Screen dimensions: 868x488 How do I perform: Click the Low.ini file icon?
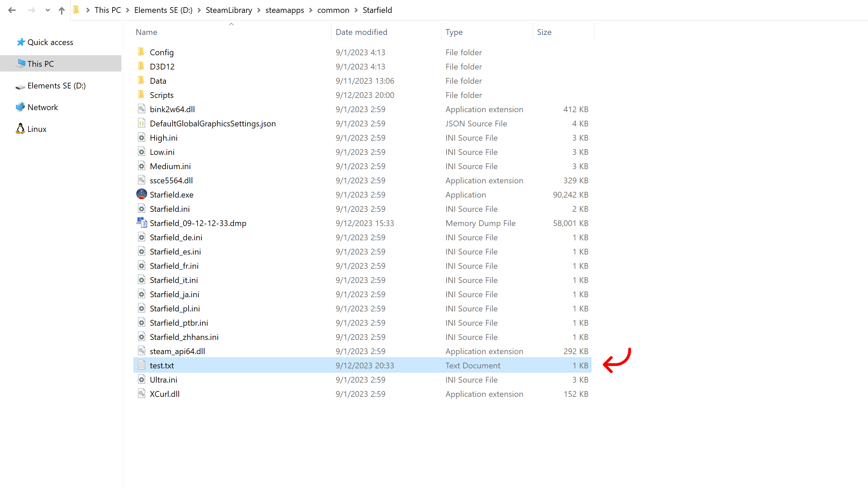point(141,152)
